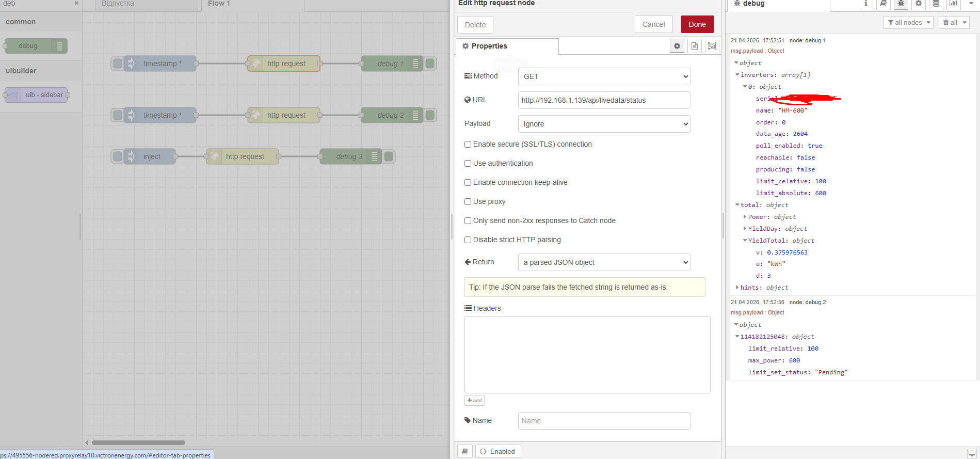Check the Use authentication option
This screenshot has width=980, height=459.
[468, 164]
